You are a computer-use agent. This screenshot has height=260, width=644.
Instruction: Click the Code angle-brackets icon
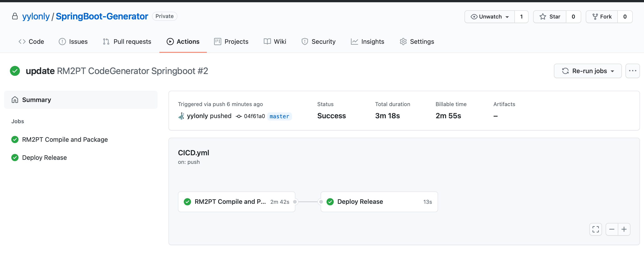(22, 42)
